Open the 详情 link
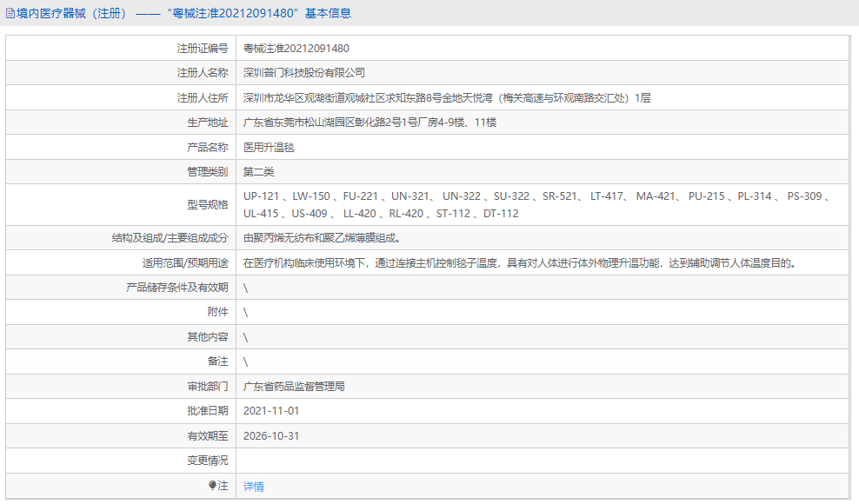 tap(254, 486)
